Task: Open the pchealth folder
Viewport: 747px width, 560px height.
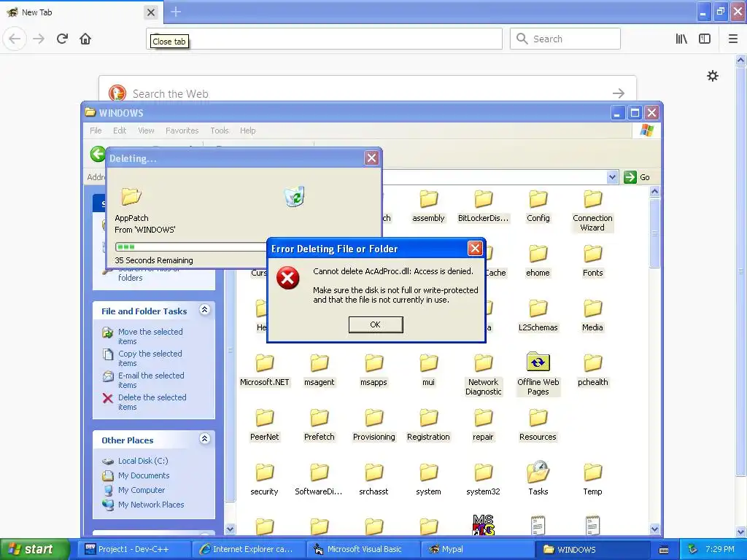Action: coord(592,370)
